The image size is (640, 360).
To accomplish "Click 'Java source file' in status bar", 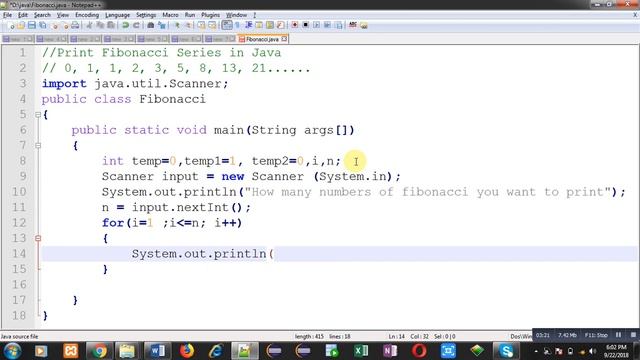I will (x=19, y=337).
